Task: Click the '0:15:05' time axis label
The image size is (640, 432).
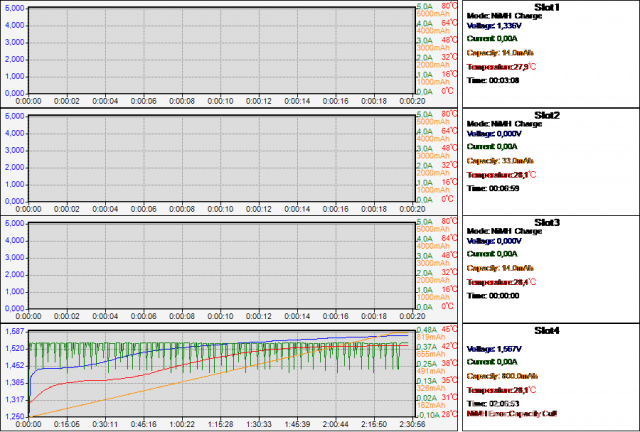Action: [x=67, y=425]
